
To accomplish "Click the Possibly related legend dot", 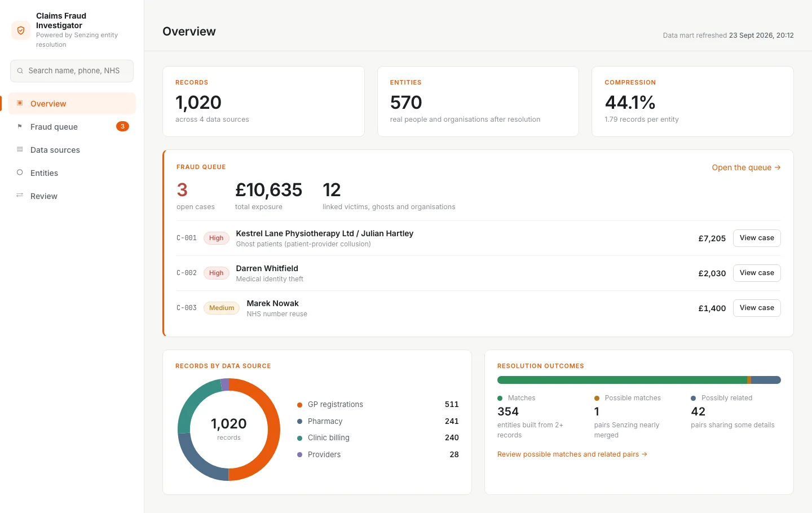I will [x=694, y=398].
